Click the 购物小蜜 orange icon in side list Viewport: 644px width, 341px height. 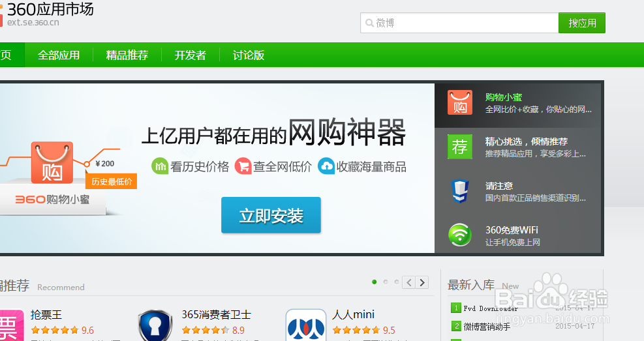click(459, 102)
